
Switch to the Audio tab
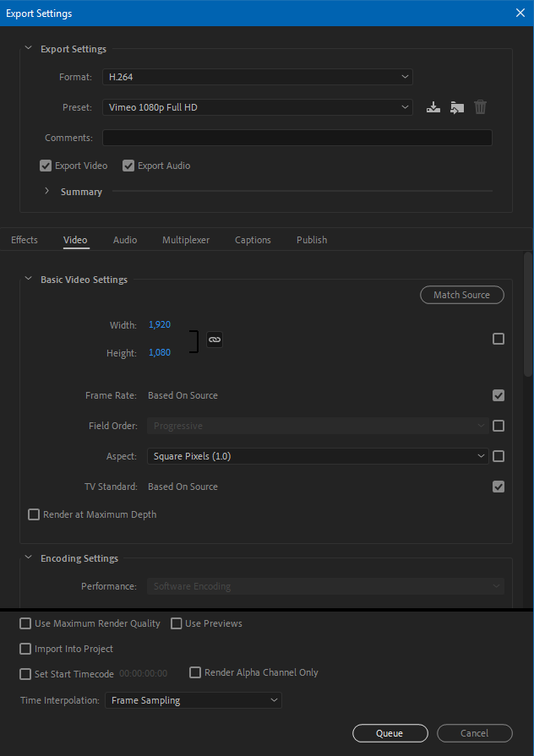click(125, 240)
